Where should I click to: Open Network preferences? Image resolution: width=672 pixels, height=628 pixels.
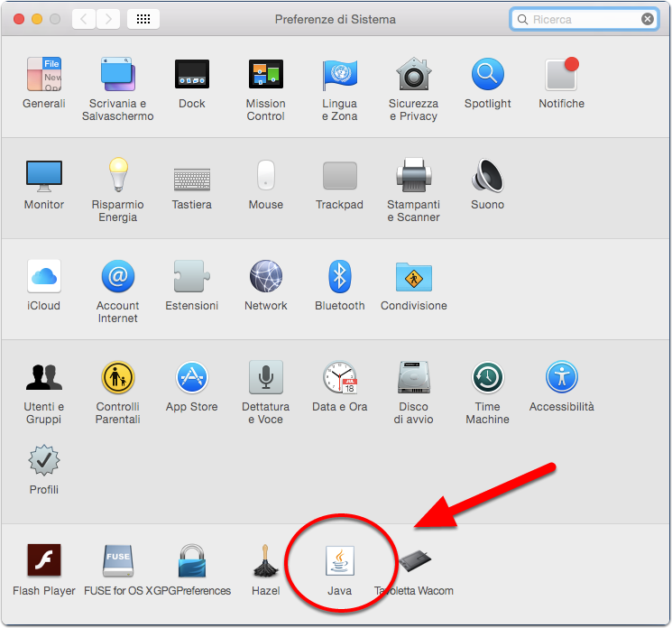click(x=266, y=276)
